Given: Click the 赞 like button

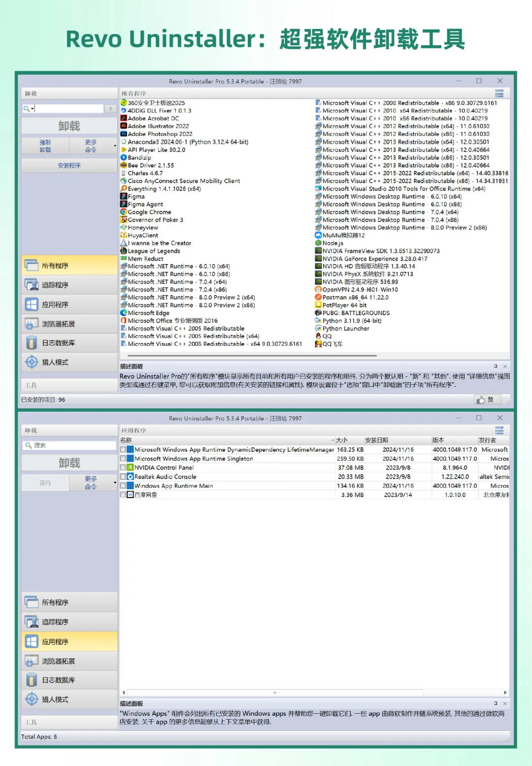Looking at the screenshot, I should point(487,400).
